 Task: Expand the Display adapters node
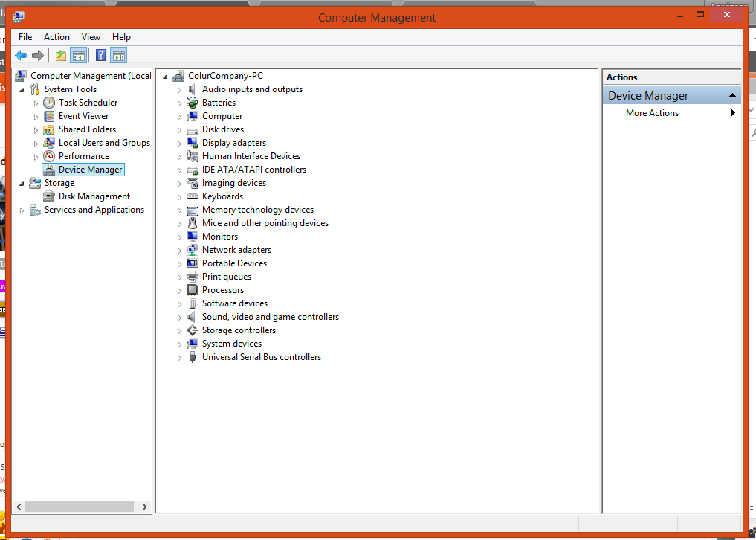(179, 144)
